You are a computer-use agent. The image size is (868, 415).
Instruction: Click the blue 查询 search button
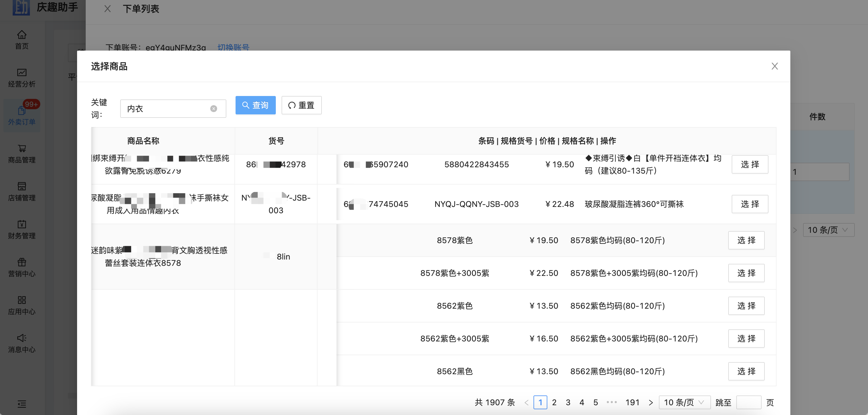(x=255, y=105)
